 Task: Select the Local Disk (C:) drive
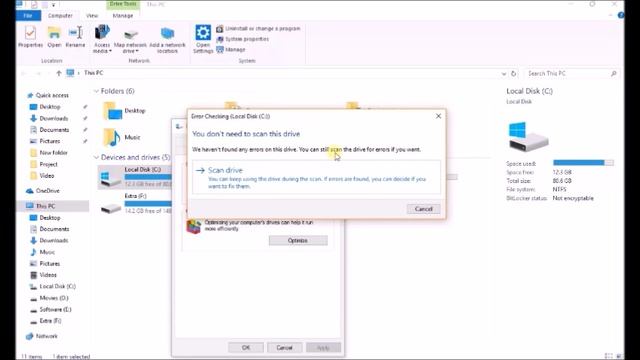click(135, 177)
